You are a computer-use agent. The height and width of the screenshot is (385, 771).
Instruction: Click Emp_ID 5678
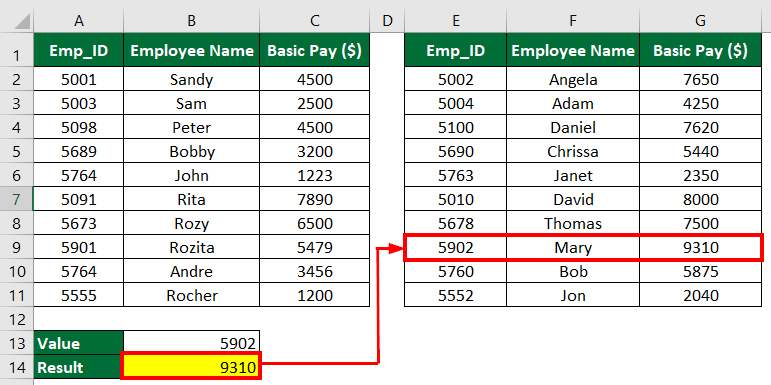click(455, 224)
